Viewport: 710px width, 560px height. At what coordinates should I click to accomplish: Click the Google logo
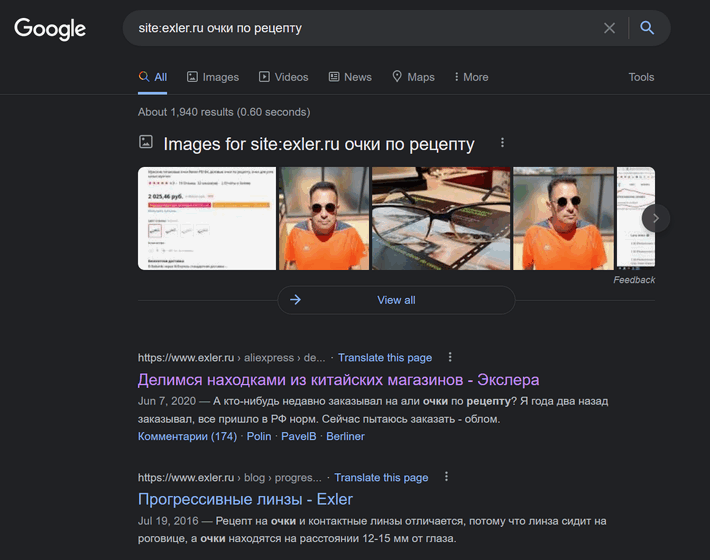[x=50, y=29]
